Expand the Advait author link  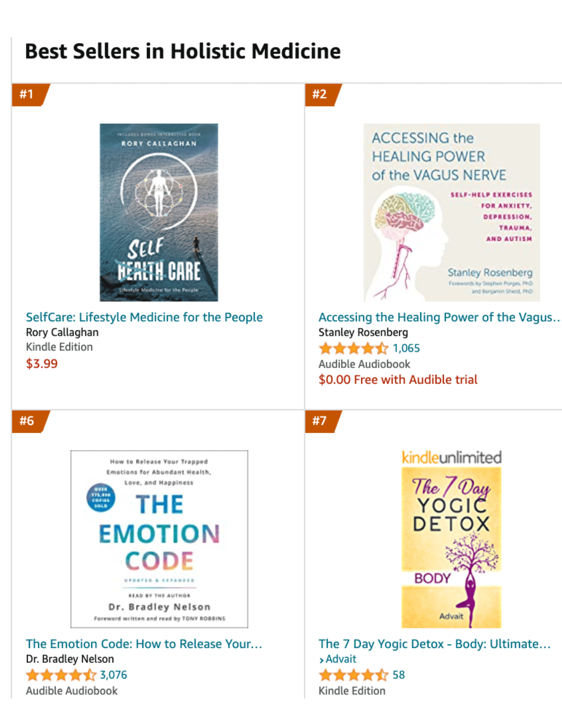point(338,659)
